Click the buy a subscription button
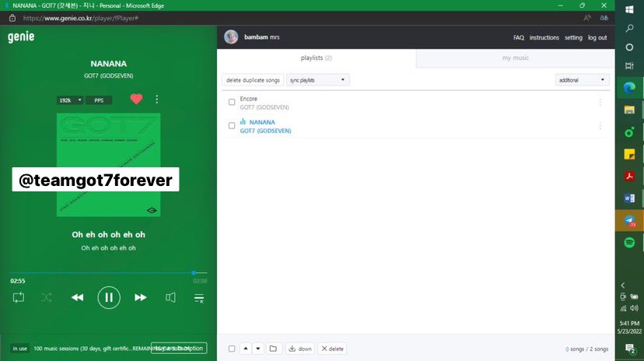 tap(179, 349)
